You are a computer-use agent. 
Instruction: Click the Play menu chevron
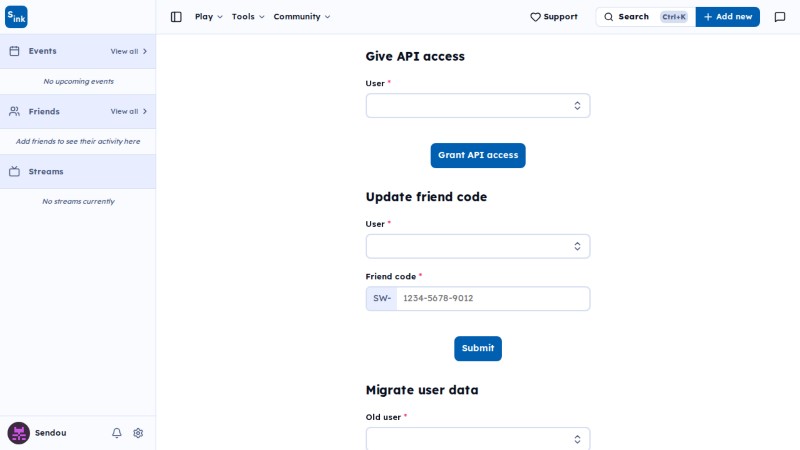pyautogui.click(x=220, y=17)
